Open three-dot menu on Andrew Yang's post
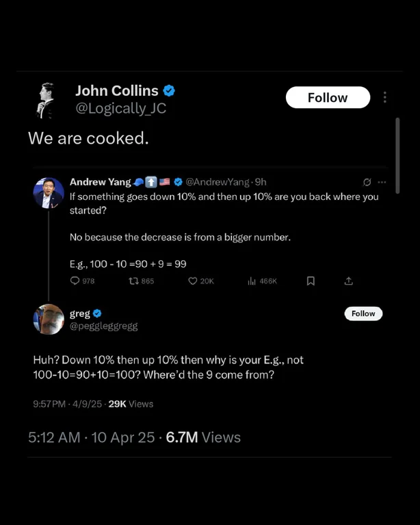The image size is (420, 525). point(382,182)
